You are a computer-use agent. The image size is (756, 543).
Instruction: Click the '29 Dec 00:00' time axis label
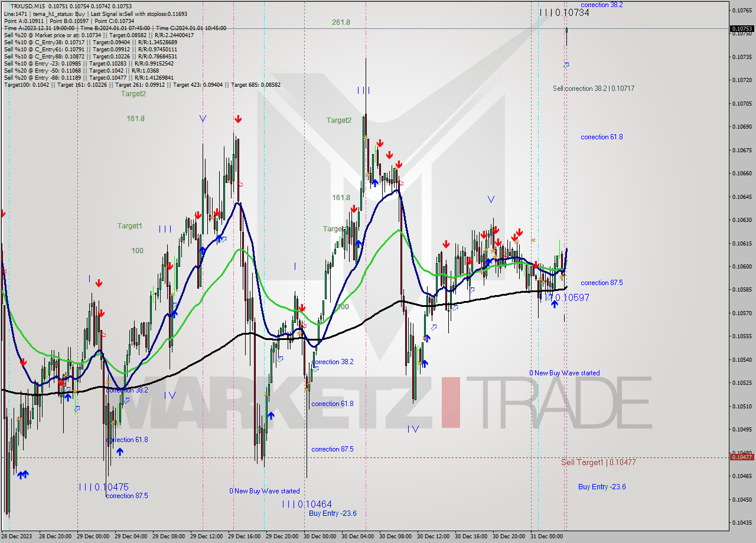point(93,537)
